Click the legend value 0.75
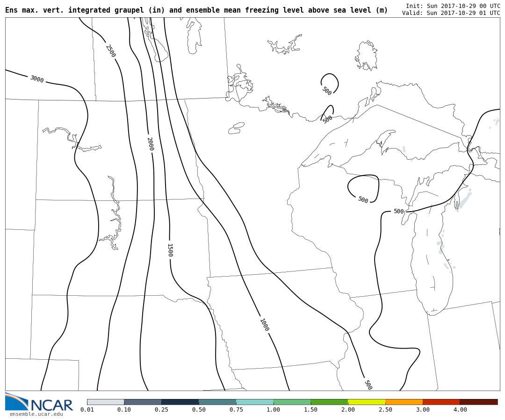The height and width of the screenshot is (420, 505). (x=236, y=410)
